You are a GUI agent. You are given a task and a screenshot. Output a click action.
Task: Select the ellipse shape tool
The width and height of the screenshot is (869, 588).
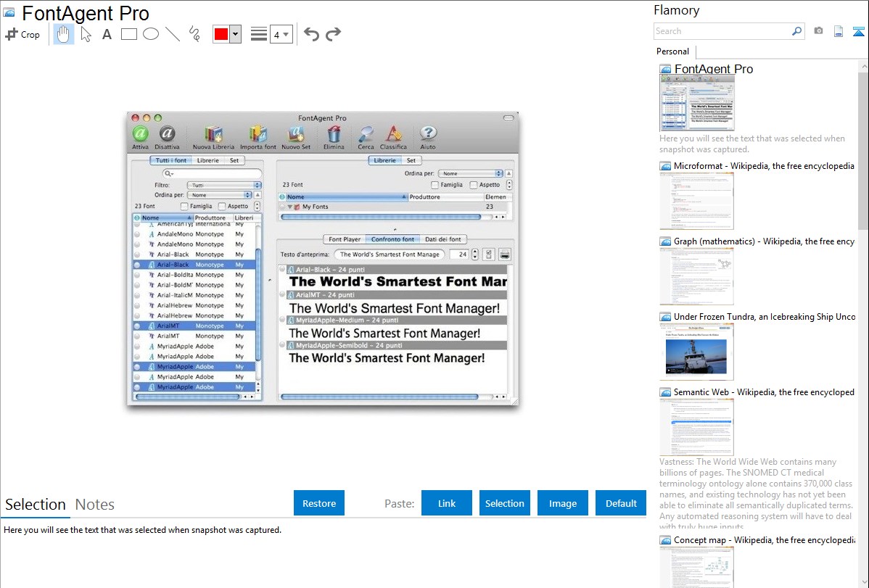151,34
